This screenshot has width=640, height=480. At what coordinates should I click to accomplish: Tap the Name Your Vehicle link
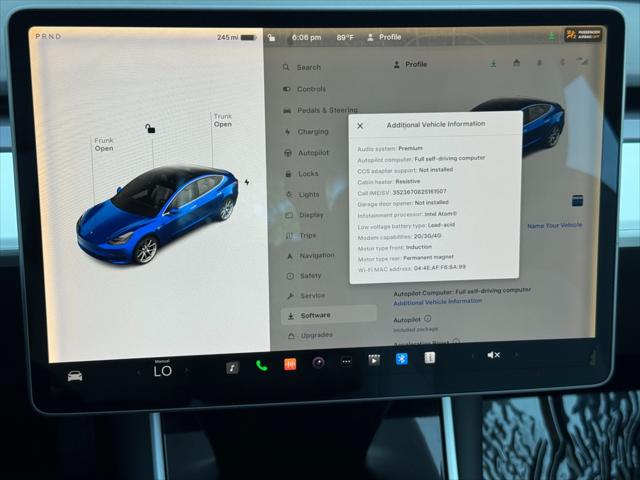(554, 225)
